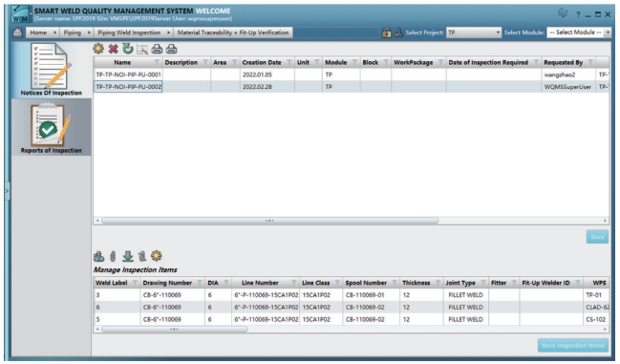Click the WQMSSuperUser requested-by cell
Viewport: 620px width, 364px height.
tap(567, 87)
